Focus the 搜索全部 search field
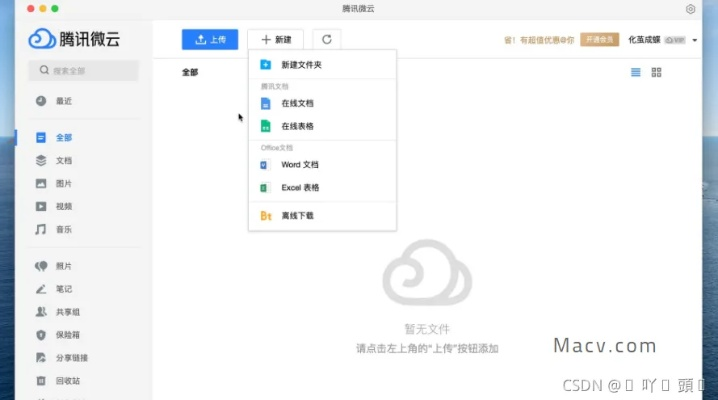The width and height of the screenshot is (718, 400). [x=83, y=70]
